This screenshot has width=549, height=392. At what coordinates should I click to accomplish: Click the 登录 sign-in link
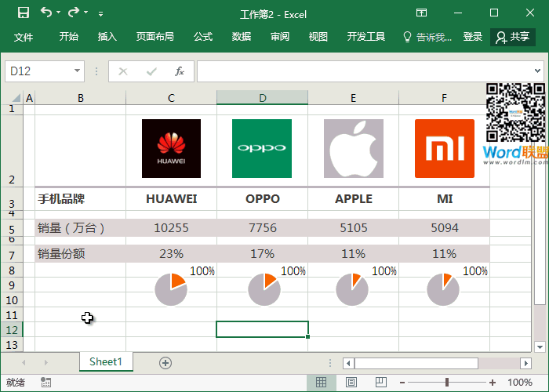(473, 36)
